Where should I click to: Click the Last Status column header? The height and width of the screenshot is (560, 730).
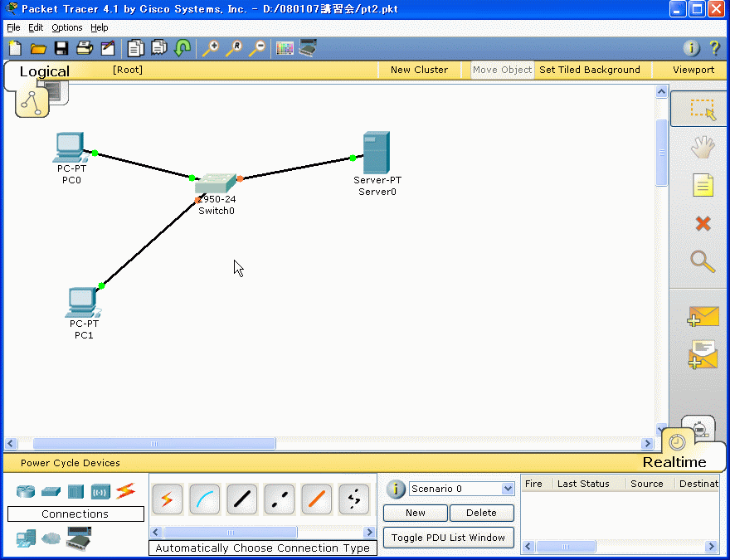(x=583, y=484)
